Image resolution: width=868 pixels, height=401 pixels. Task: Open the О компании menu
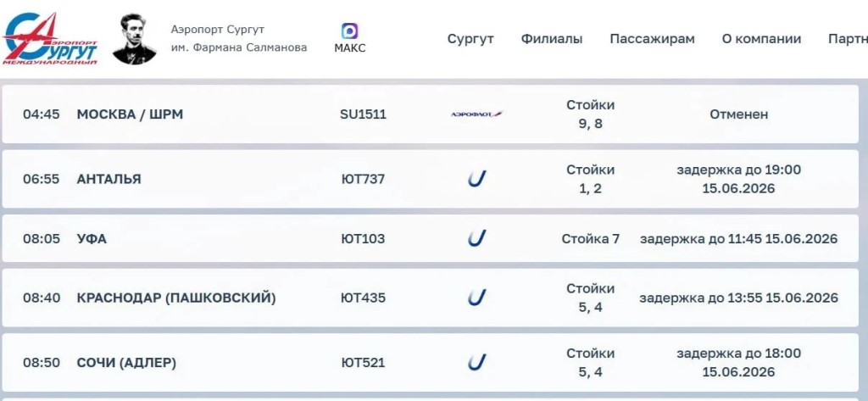pos(761,39)
